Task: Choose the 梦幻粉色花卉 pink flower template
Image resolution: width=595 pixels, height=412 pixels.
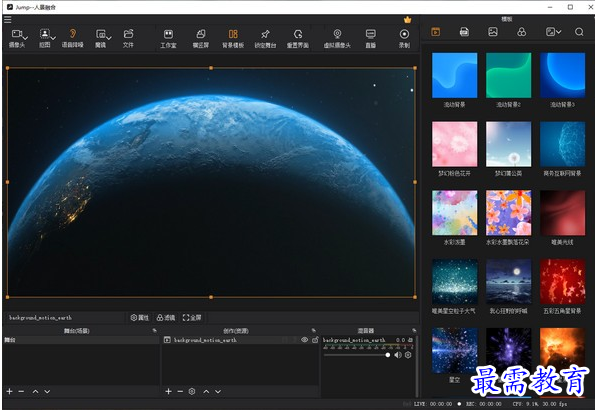Action: [455, 144]
